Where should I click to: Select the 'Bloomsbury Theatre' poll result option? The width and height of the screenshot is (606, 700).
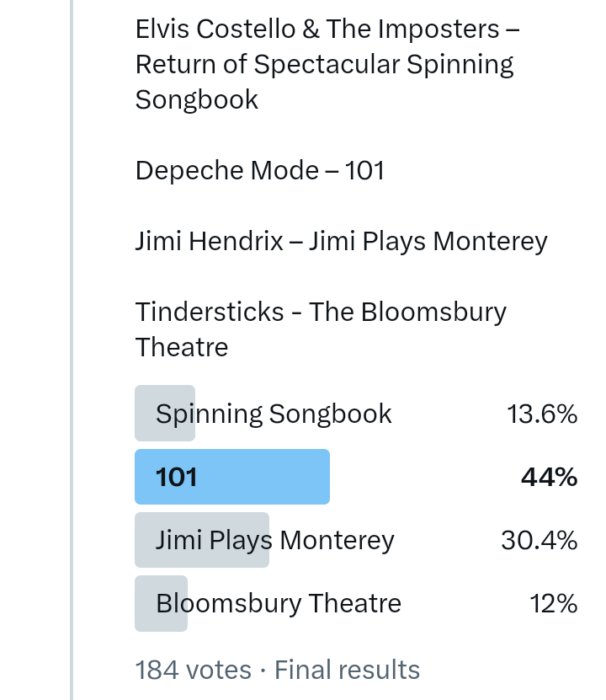coord(279,603)
